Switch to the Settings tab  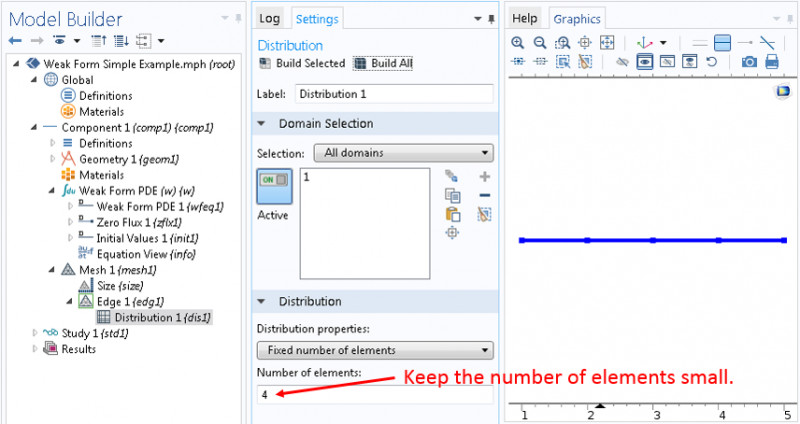(x=317, y=19)
